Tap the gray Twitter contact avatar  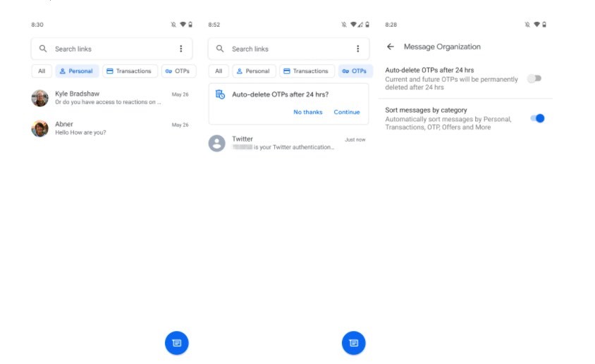click(x=217, y=143)
